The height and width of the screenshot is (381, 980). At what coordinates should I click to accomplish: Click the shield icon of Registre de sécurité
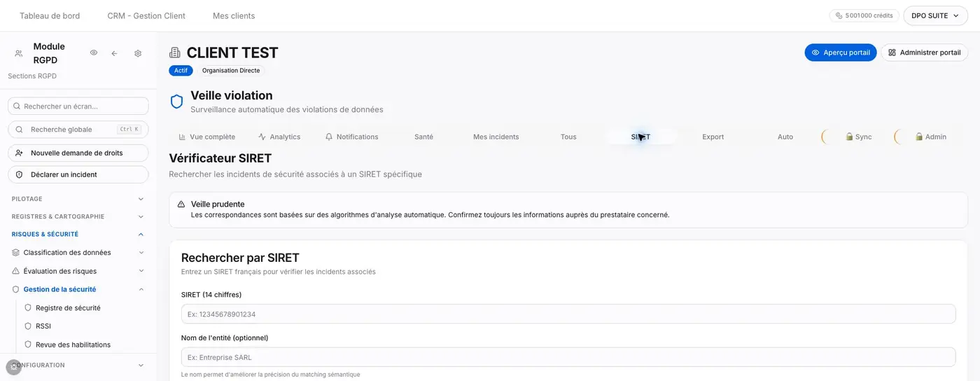pyautogui.click(x=28, y=307)
